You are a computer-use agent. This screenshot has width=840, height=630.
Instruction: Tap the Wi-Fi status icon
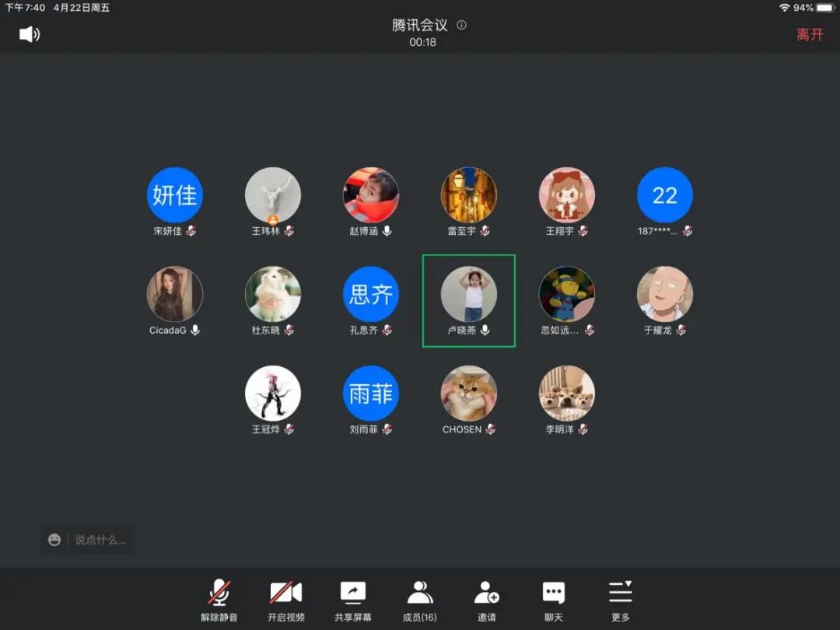[x=784, y=8]
